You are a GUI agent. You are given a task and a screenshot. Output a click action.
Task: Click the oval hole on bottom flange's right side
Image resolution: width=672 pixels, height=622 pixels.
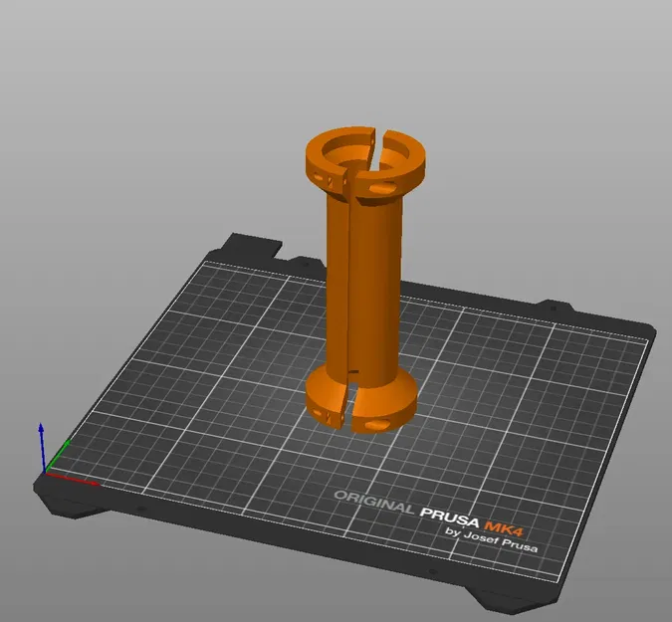[x=376, y=424]
